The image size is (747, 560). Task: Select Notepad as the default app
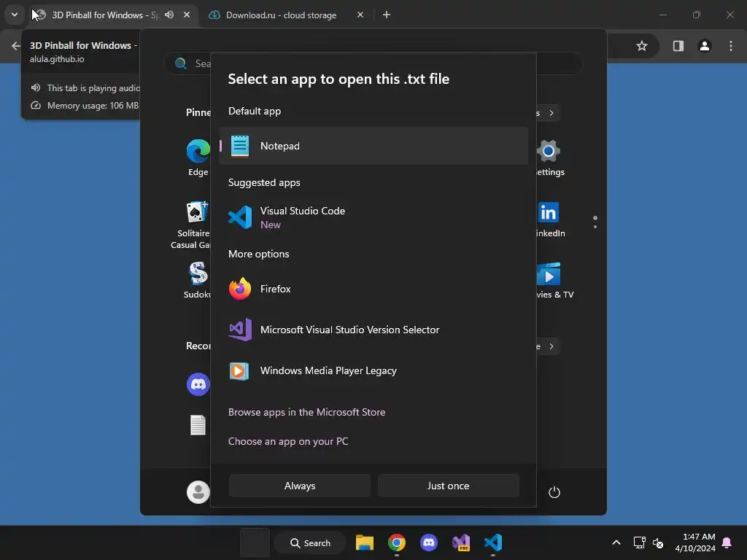(x=373, y=146)
